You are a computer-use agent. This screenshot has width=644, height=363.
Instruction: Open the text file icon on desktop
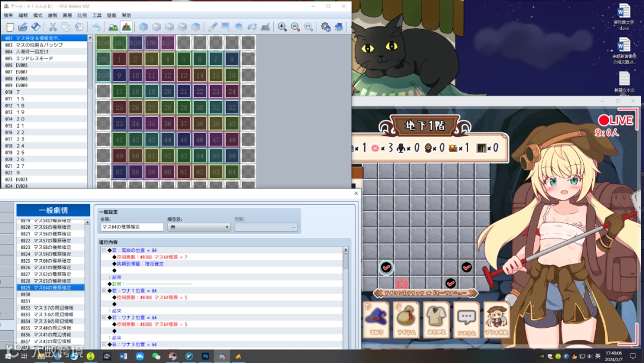624,82
